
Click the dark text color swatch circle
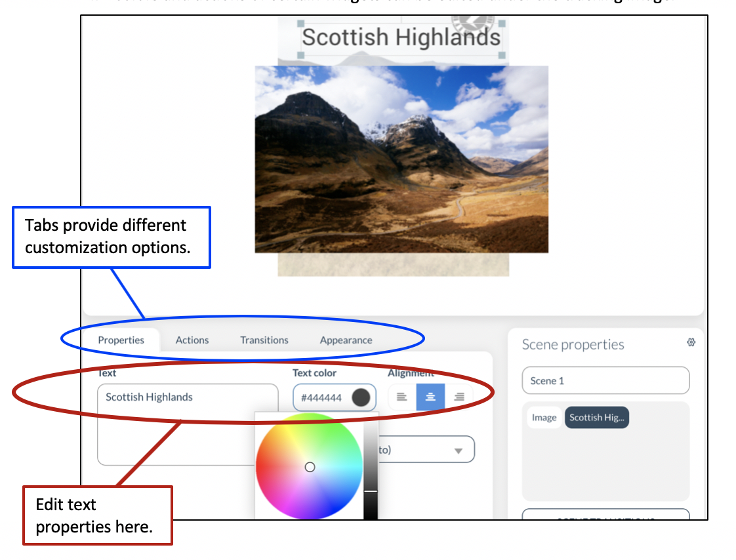tap(361, 397)
